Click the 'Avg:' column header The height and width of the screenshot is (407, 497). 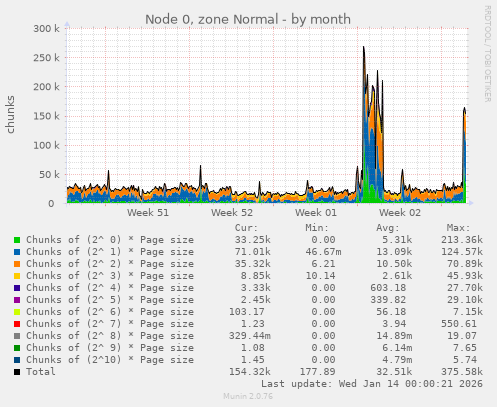[388, 228]
